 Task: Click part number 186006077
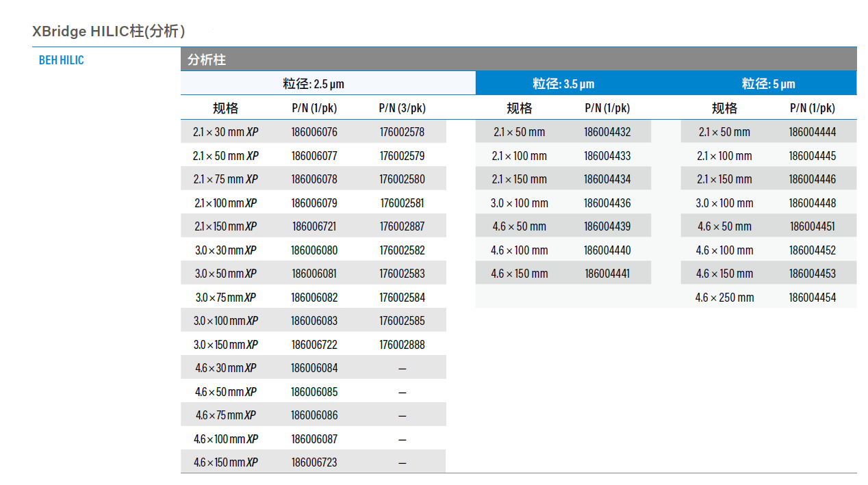314,156
